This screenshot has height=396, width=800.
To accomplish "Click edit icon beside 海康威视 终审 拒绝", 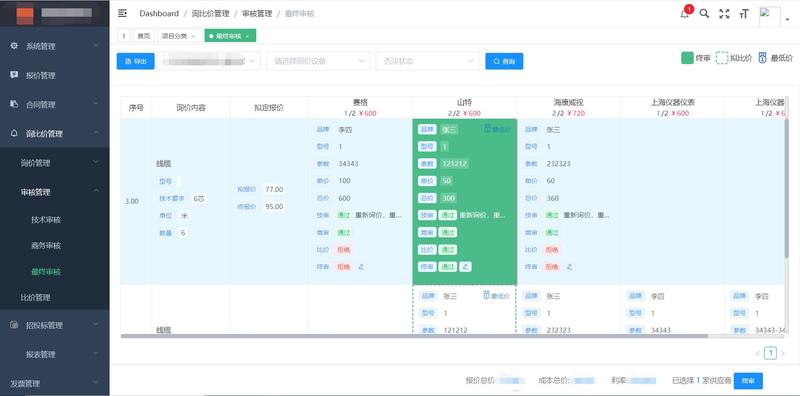I will 569,266.
